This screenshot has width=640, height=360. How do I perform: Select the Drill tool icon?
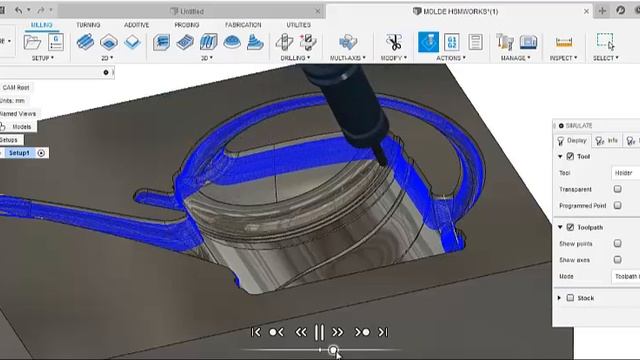(x=284, y=42)
